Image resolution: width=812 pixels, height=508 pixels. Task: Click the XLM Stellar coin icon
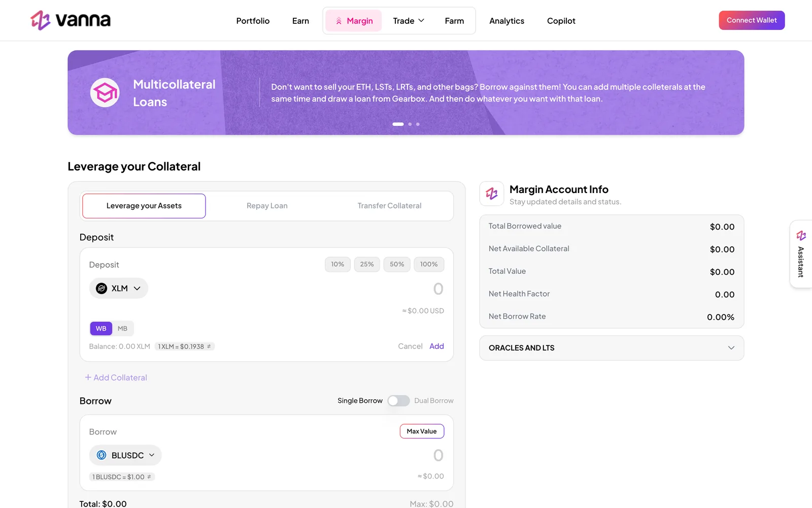101,289
